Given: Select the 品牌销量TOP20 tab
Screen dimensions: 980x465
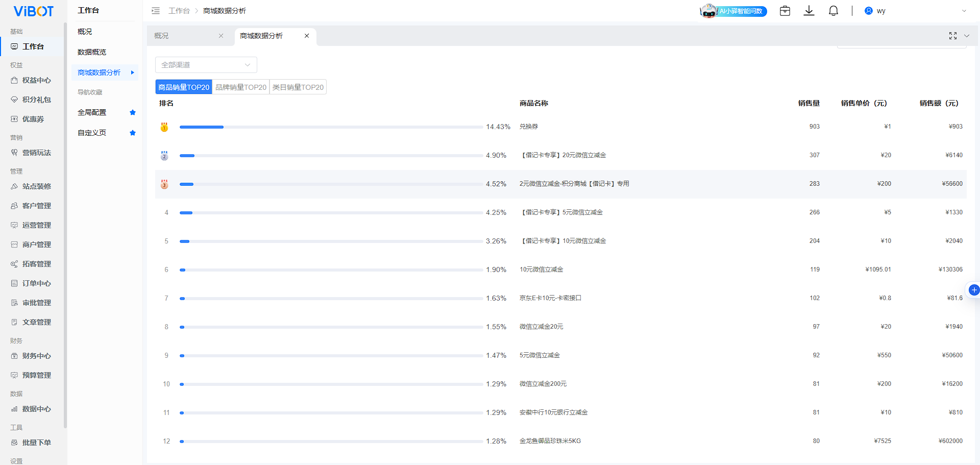Looking at the screenshot, I should (241, 87).
